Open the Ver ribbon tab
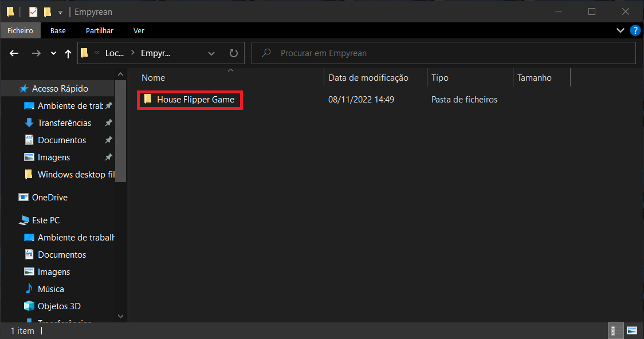This screenshot has width=644, height=339. tap(139, 31)
